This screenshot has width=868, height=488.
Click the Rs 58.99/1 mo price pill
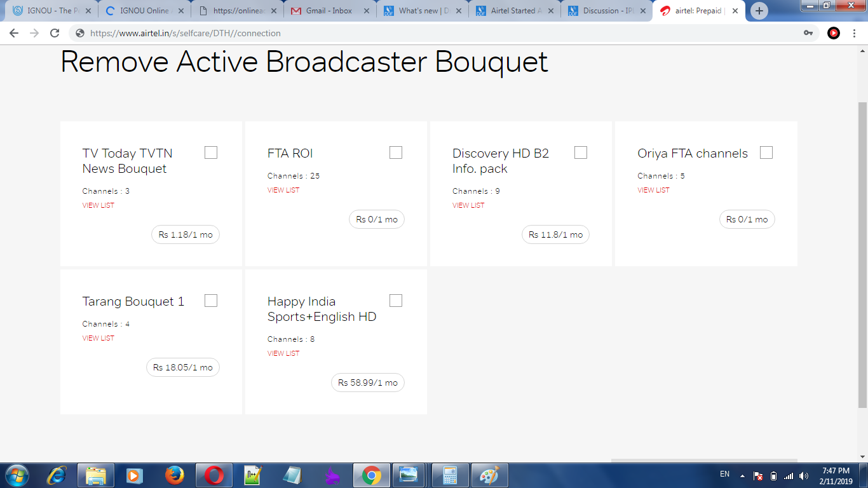[368, 383]
